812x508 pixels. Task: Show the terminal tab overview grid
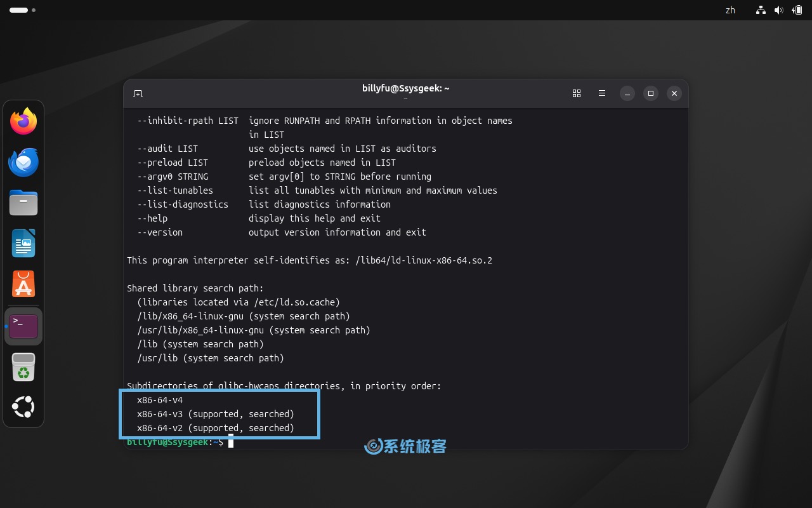577,93
